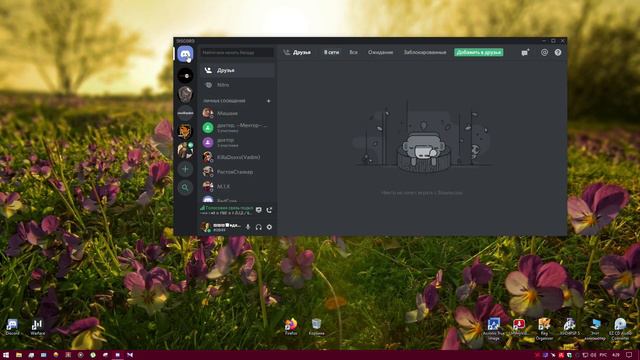Select the Warface desktop shortcut
This screenshot has height=360, width=640.
[37, 327]
